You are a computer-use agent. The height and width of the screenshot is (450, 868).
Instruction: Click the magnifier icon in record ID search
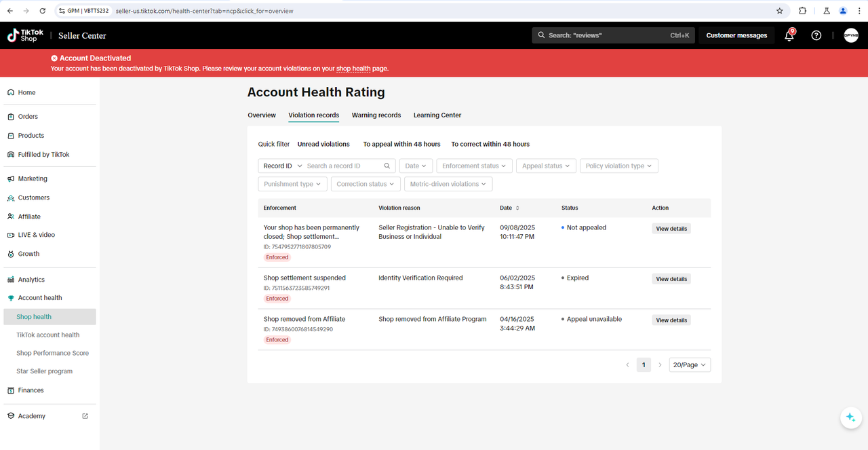[387, 166]
